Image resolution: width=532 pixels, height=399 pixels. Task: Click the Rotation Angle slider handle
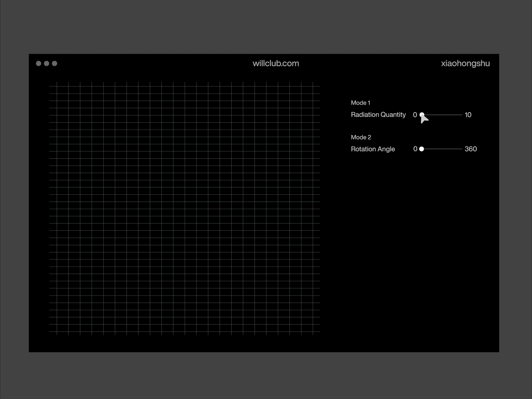click(421, 149)
